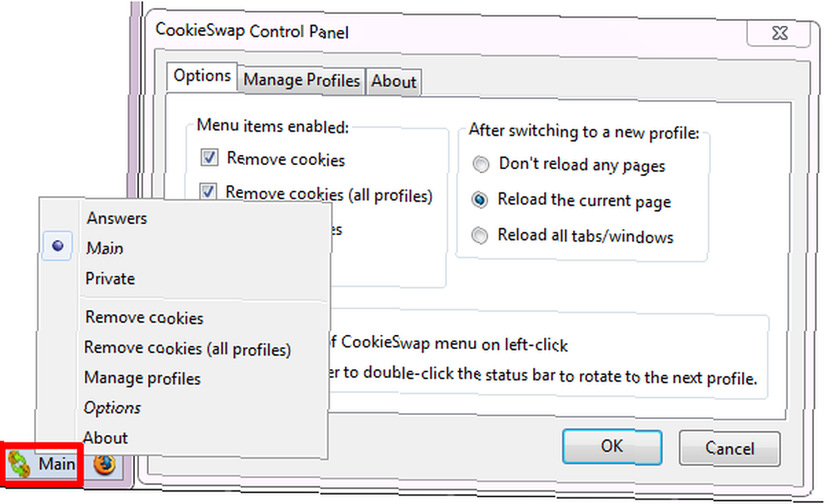Confirm settings with the OK button
The width and height of the screenshot is (833, 504).
point(612,447)
